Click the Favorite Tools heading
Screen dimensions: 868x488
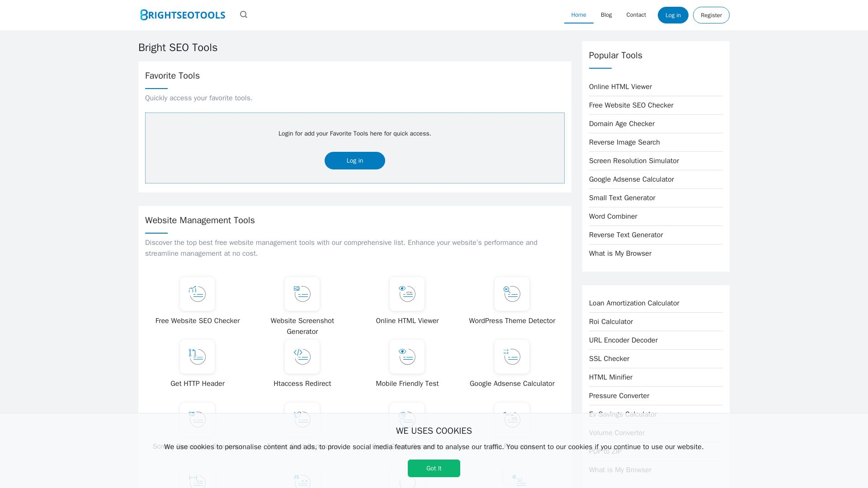click(172, 76)
